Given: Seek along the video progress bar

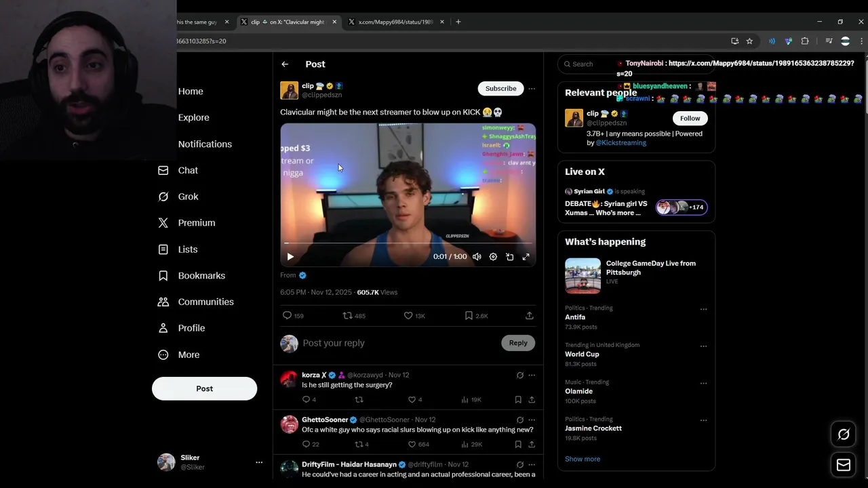Looking at the screenshot, I should coord(408,243).
